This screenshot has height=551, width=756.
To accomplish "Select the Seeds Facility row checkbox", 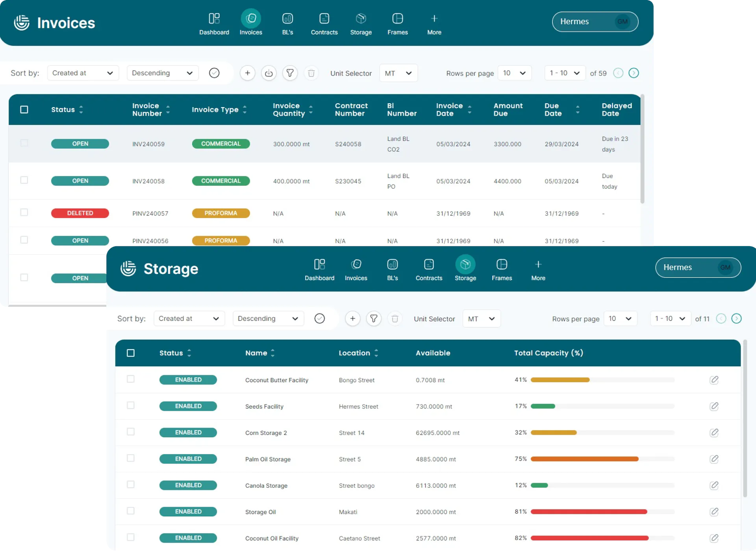I will pos(131,405).
